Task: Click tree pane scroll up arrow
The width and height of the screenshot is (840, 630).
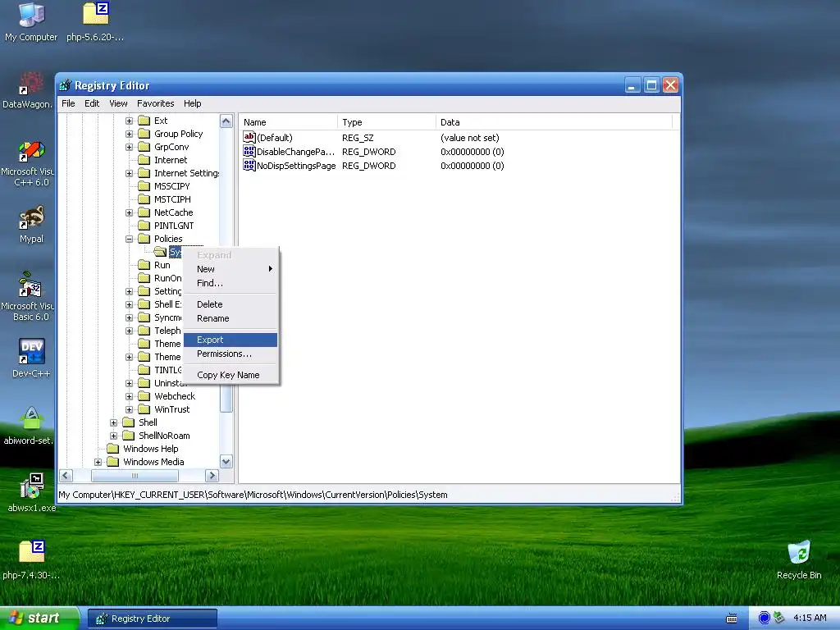Action: [x=226, y=121]
